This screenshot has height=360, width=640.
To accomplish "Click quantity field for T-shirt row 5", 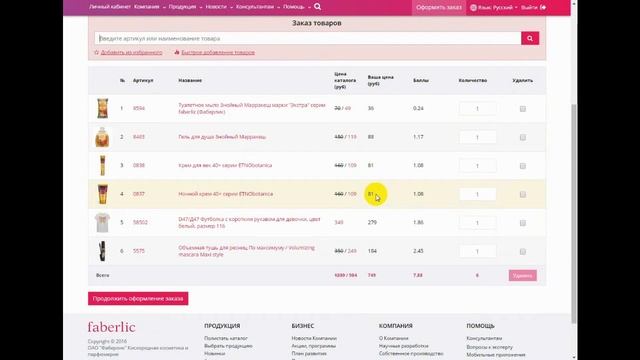I will (x=477, y=223).
